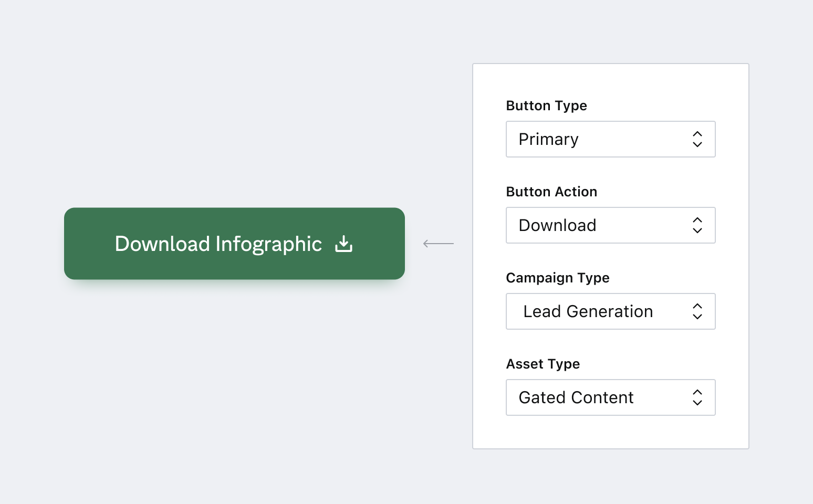Expand the dropdown showing Download

point(600,225)
